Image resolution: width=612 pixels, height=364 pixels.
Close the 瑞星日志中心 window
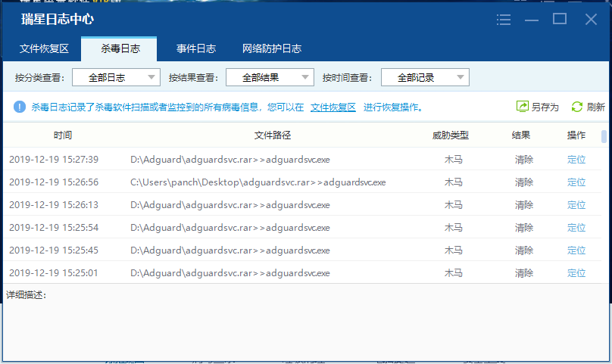(x=591, y=19)
